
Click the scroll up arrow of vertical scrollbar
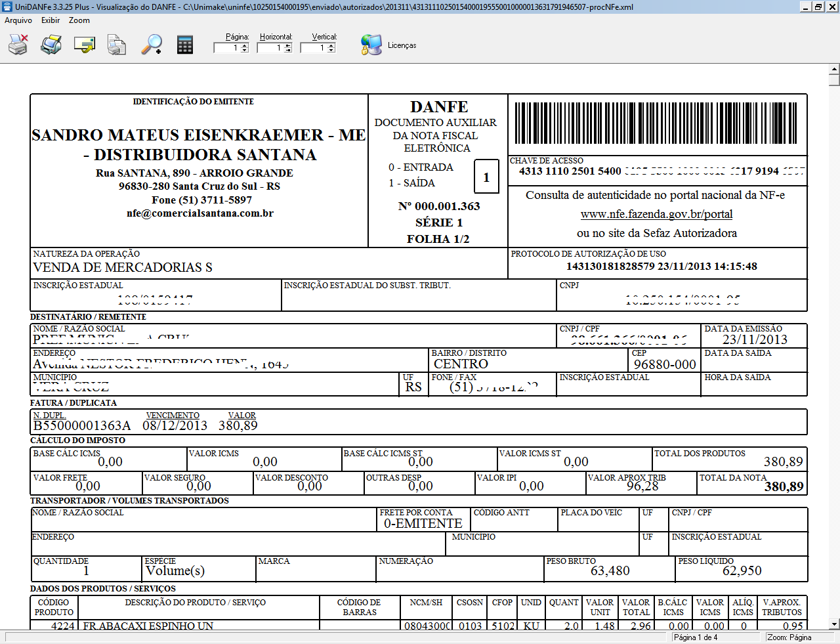coord(834,69)
